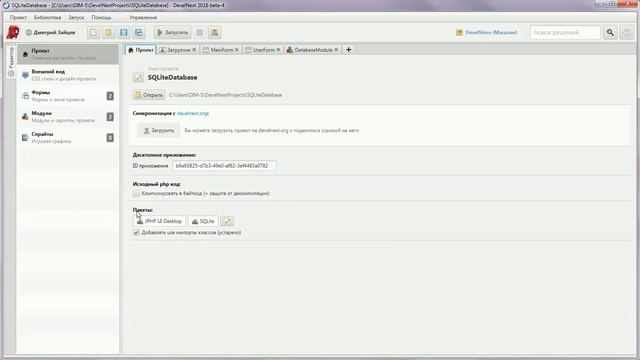Open the Проект menu
The width and height of the screenshot is (640, 360).
point(18,18)
